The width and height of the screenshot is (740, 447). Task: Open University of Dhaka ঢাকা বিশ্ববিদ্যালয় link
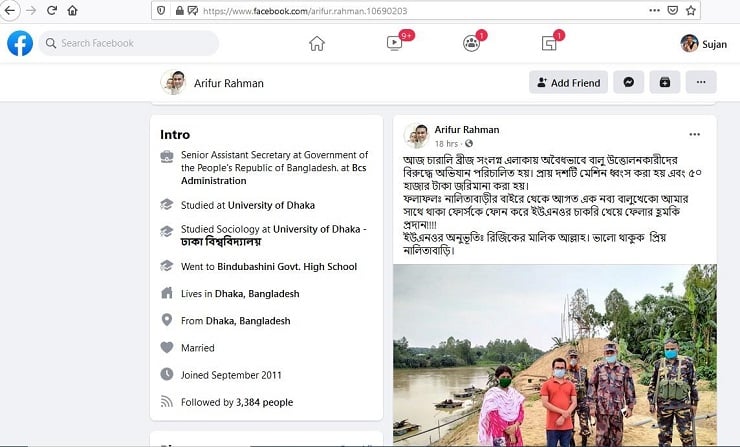click(273, 235)
